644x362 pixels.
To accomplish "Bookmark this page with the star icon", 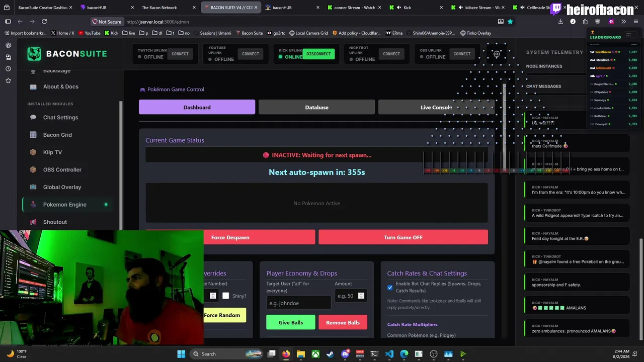I will click(510, 22).
